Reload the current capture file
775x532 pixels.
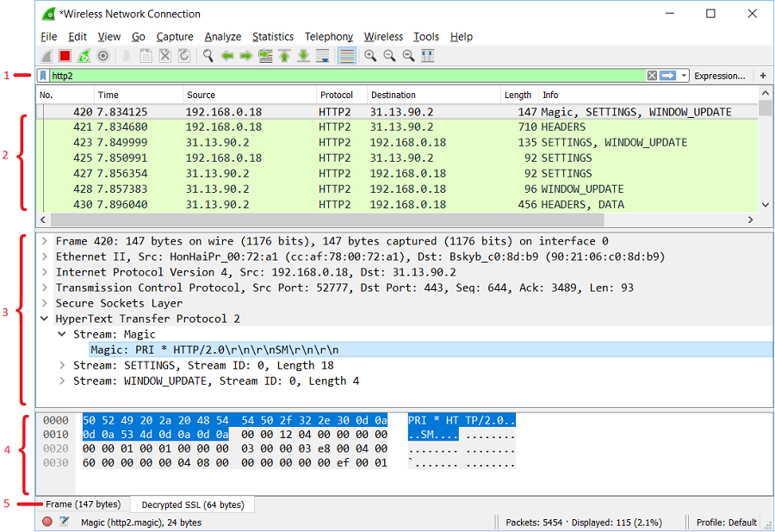[x=183, y=55]
